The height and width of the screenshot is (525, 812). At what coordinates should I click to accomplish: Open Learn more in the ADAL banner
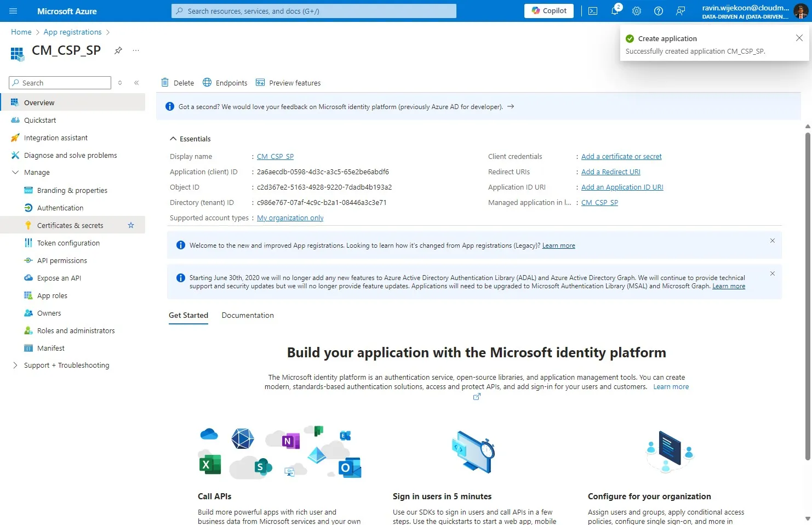coord(729,286)
